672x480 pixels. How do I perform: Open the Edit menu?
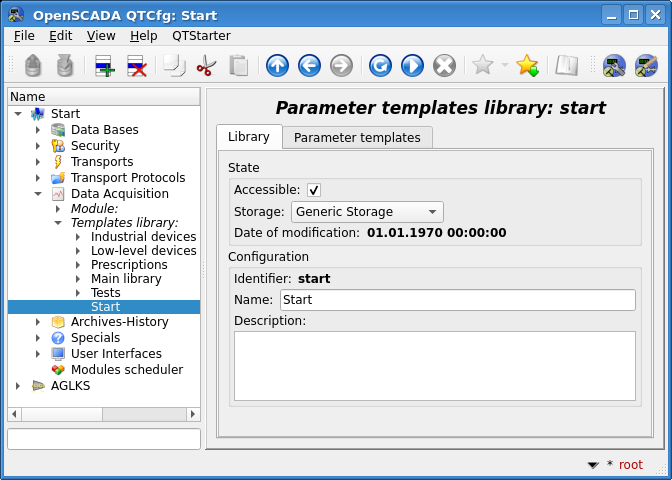coord(61,35)
